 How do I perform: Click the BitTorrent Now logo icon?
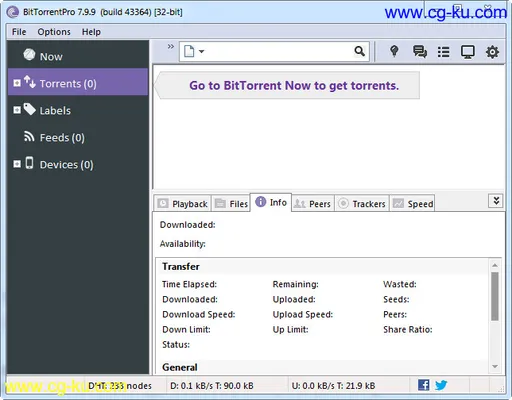click(x=29, y=54)
